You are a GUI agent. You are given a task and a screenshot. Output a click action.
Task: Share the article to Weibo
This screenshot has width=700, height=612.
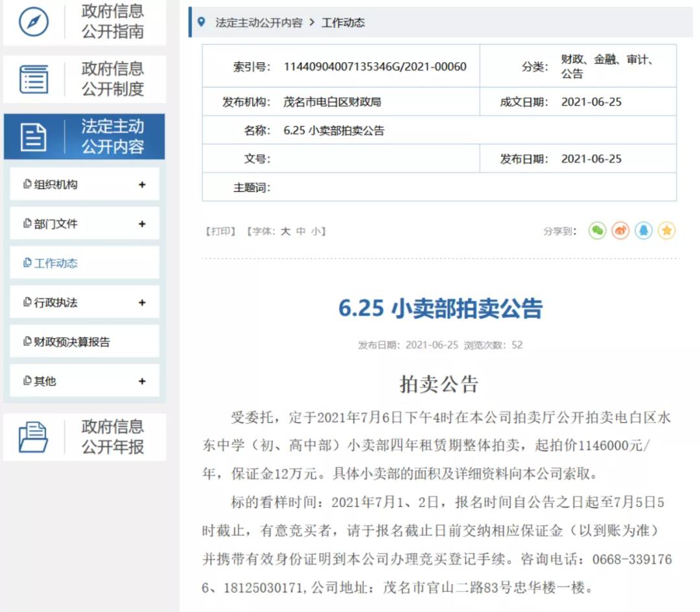620,231
